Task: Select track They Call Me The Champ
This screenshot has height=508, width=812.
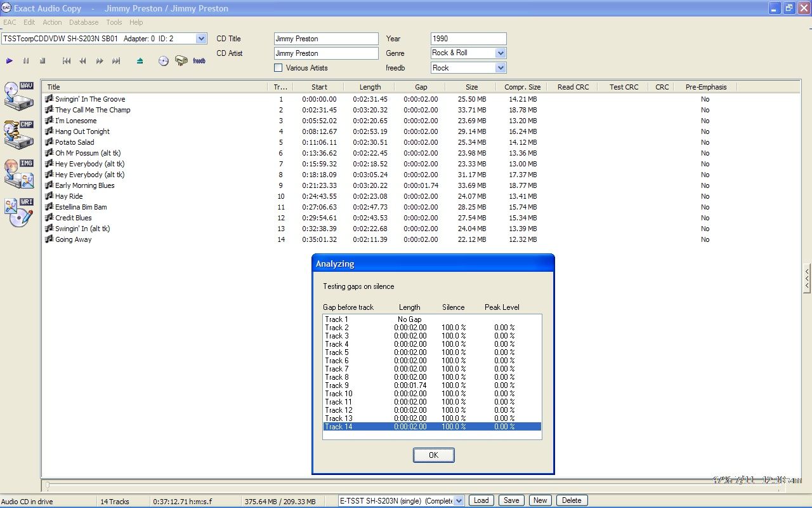Action: [x=93, y=110]
